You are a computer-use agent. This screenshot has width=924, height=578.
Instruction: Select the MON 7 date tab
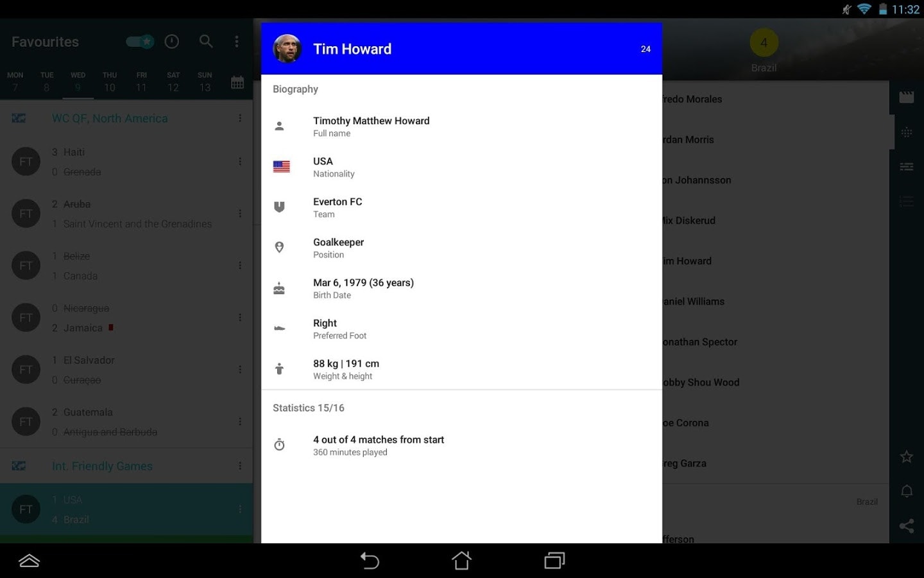click(x=15, y=82)
